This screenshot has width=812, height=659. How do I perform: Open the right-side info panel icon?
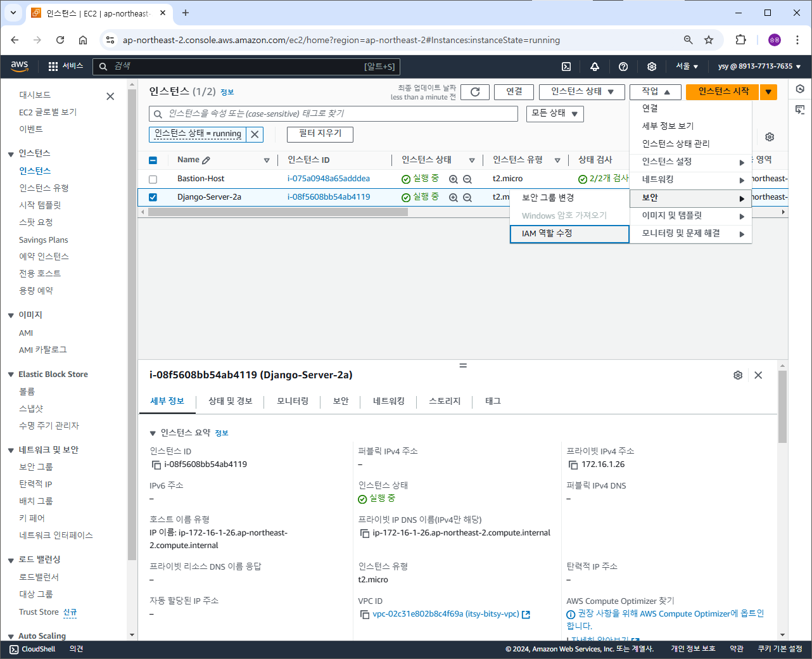pos(800,89)
